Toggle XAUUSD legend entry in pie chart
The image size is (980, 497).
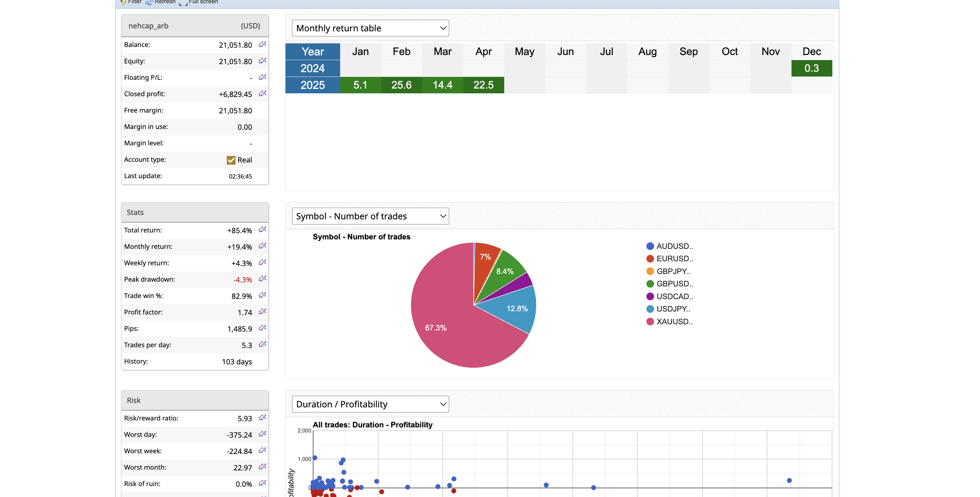tap(670, 322)
